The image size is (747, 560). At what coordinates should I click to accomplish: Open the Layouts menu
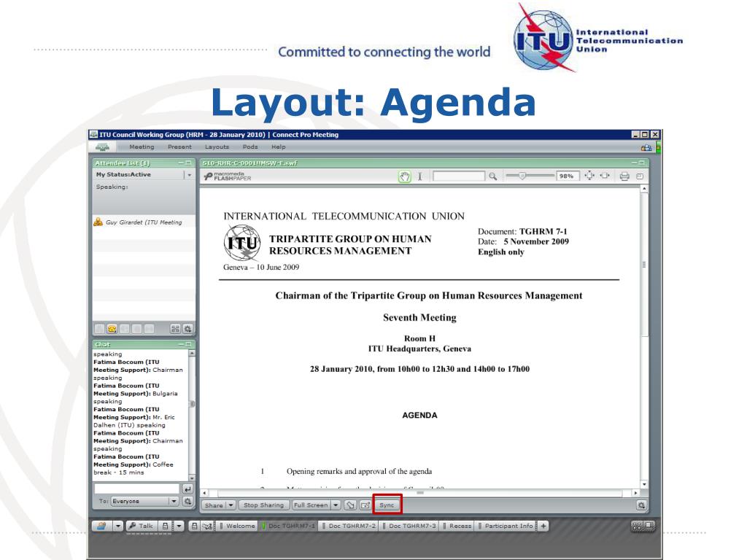tap(217, 147)
